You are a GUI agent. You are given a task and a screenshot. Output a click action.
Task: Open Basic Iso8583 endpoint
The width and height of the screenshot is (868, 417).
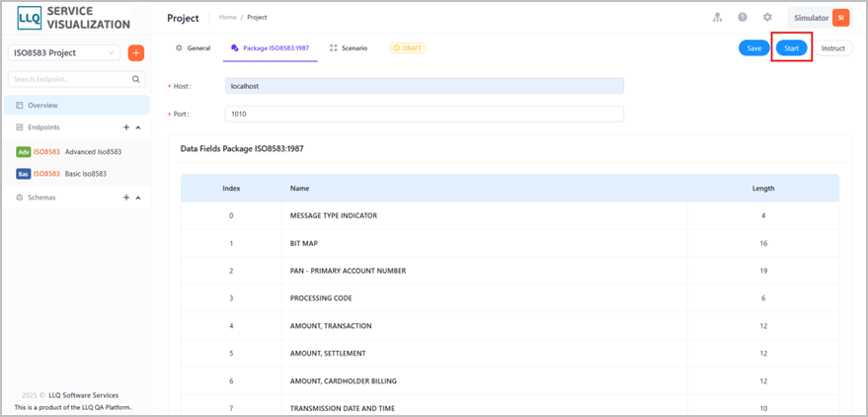tap(76, 174)
